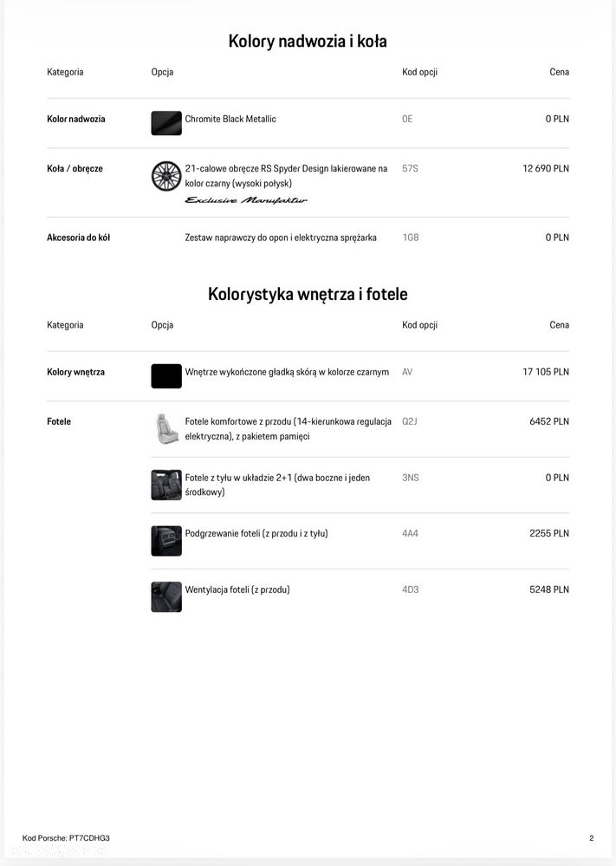The image size is (616, 866).
Task: Select the Kolorystyka wnętrza i fotele heading
Action: point(308,294)
